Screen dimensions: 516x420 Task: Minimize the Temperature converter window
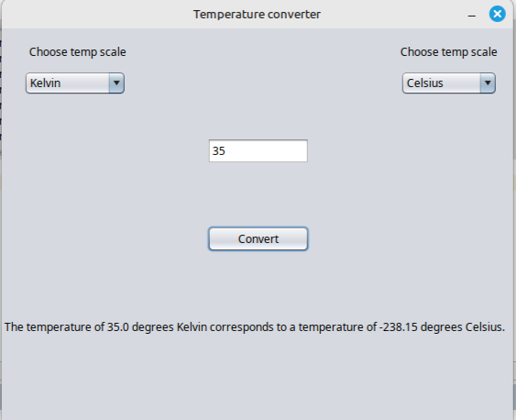[x=472, y=16]
